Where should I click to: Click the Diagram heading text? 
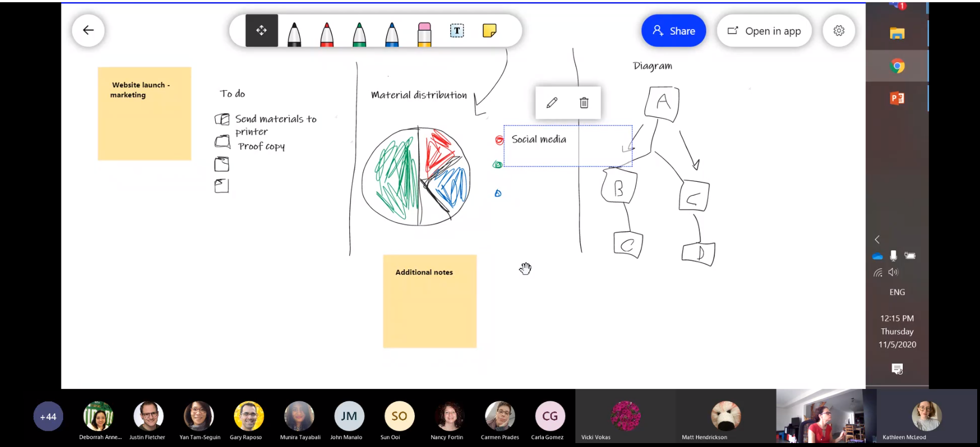653,66
